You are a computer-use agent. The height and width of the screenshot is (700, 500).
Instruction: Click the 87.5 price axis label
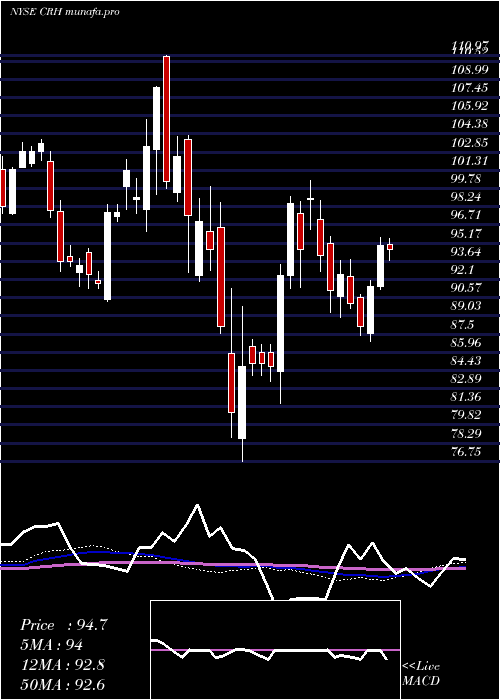[x=462, y=325]
